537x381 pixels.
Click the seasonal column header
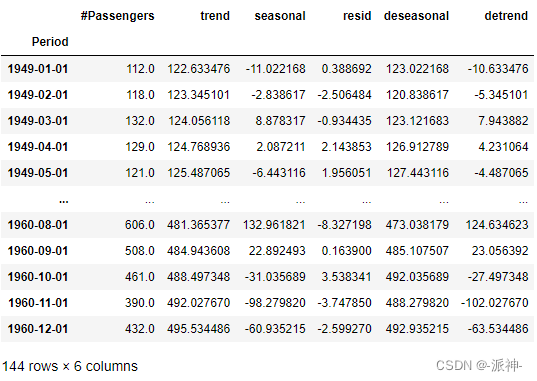tap(280, 16)
